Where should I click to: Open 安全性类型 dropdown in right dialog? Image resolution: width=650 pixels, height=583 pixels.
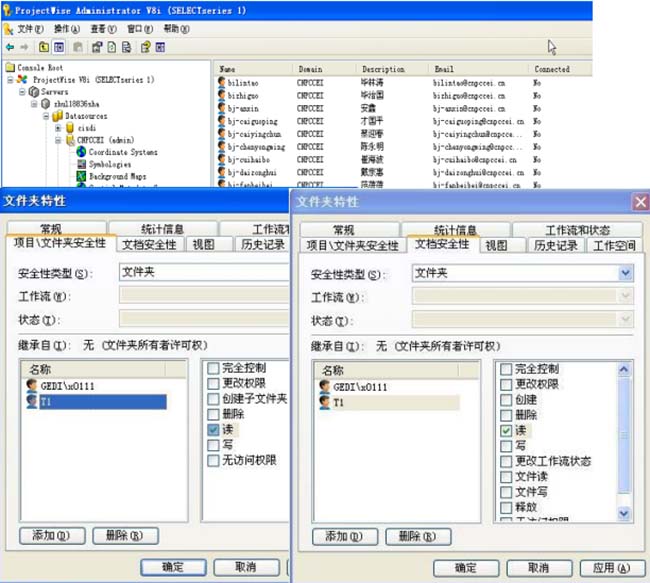coord(625,273)
